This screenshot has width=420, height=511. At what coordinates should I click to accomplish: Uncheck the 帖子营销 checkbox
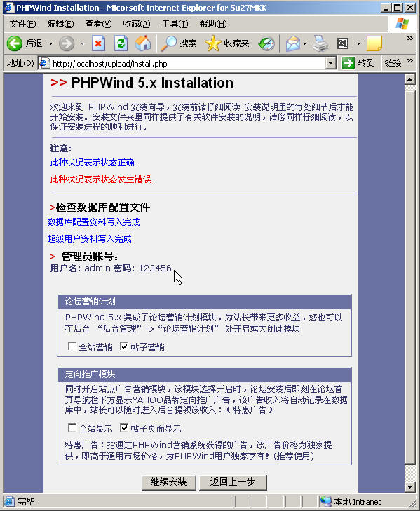[x=124, y=346]
